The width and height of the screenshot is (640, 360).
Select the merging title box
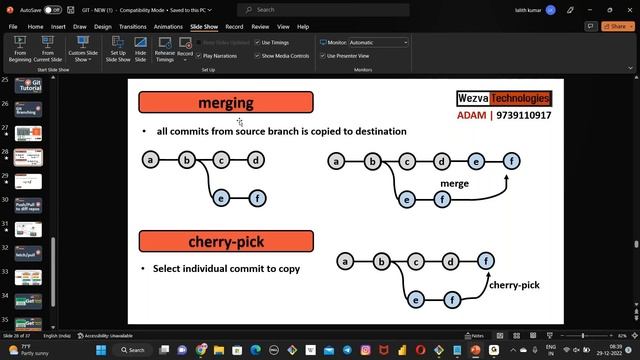point(226,102)
